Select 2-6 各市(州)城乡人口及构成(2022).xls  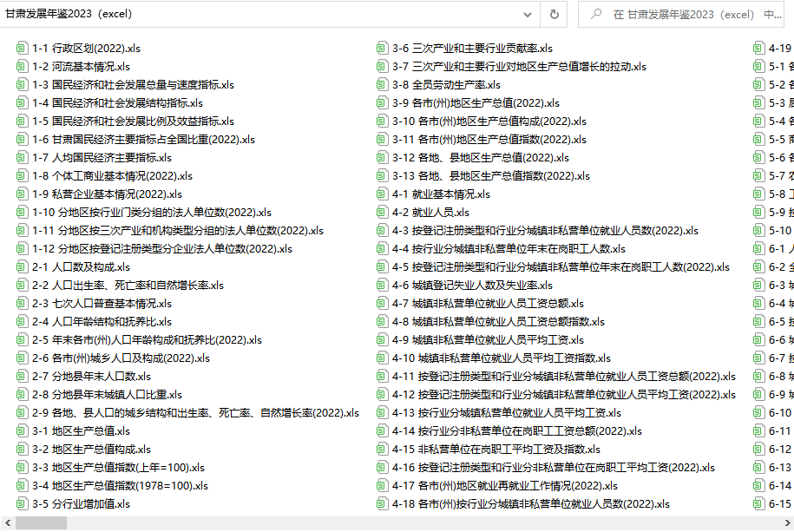pyautogui.click(x=121, y=358)
